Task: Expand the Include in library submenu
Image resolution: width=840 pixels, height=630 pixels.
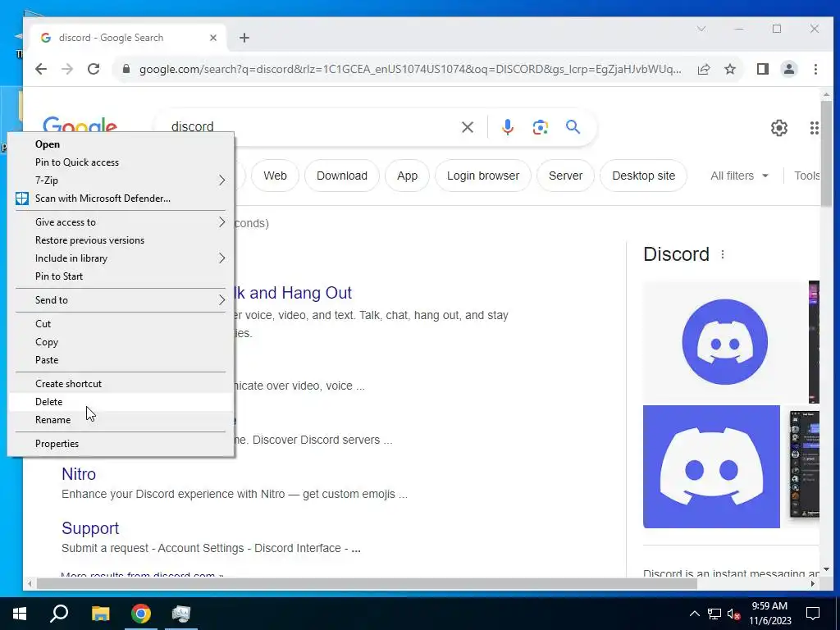Action: (x=121, y=258)
